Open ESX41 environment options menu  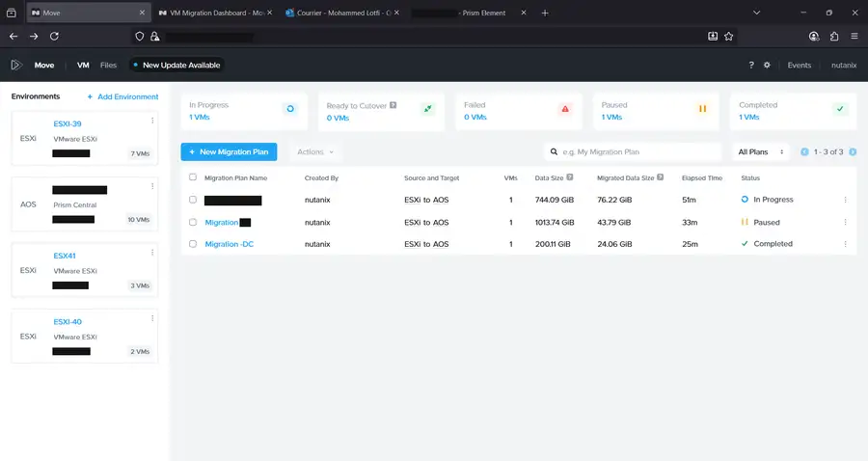pos(152,253)
